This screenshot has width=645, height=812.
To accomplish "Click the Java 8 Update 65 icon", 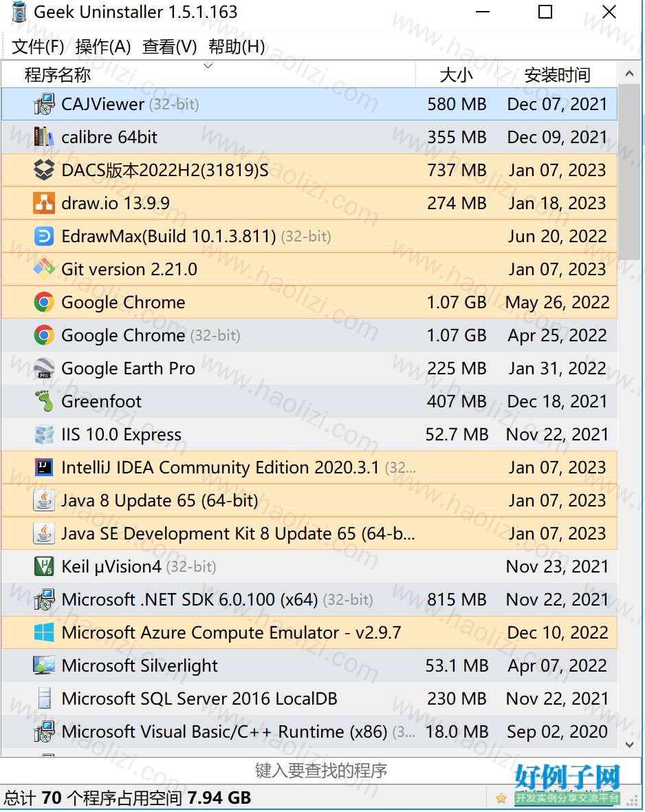I will click(x=44, y=500).
